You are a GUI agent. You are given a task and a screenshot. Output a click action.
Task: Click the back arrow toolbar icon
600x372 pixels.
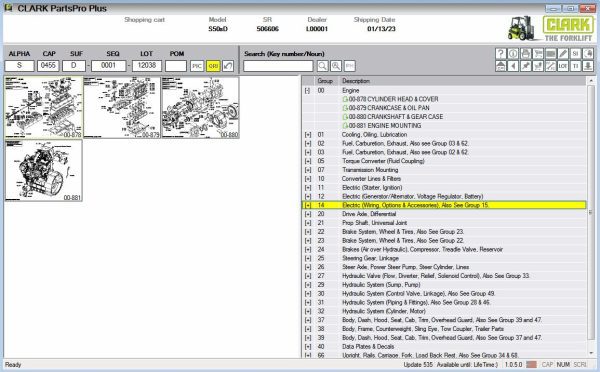click(513, 66)
